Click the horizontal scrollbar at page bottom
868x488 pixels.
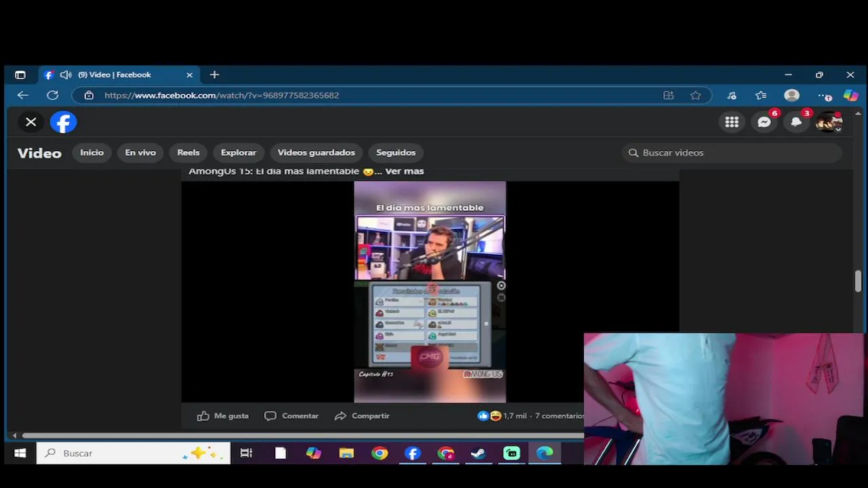coord(302,435)
